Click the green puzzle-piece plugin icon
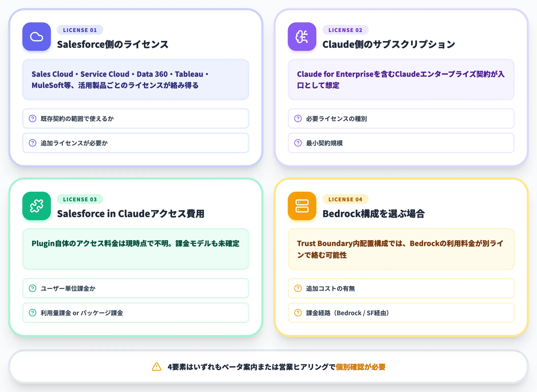Screen dimensions: 537x392 click(37, 206)
